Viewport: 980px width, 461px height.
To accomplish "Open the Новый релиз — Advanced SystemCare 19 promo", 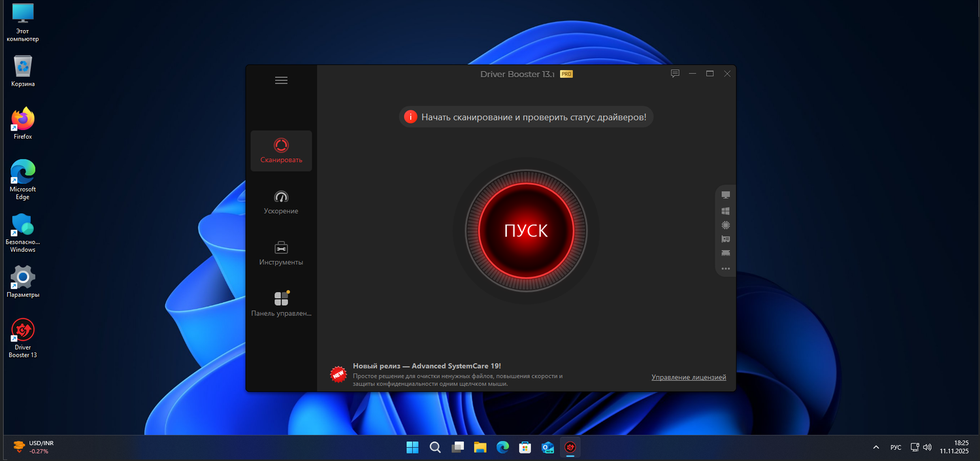I will (427, 366).
